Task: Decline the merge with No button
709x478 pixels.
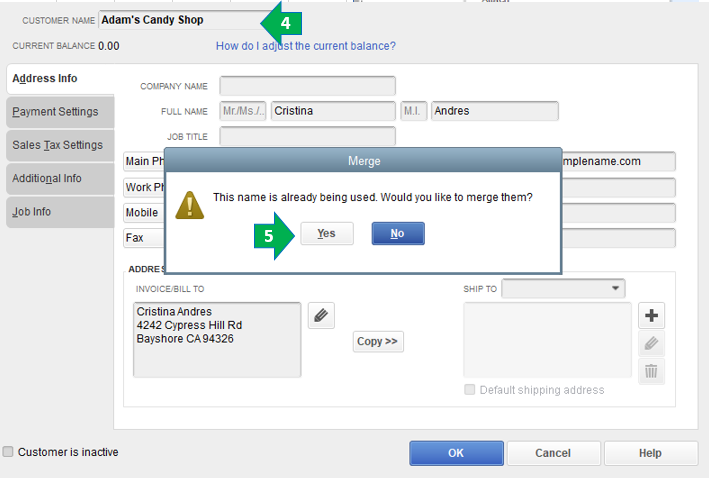Action: coord(398,233)
